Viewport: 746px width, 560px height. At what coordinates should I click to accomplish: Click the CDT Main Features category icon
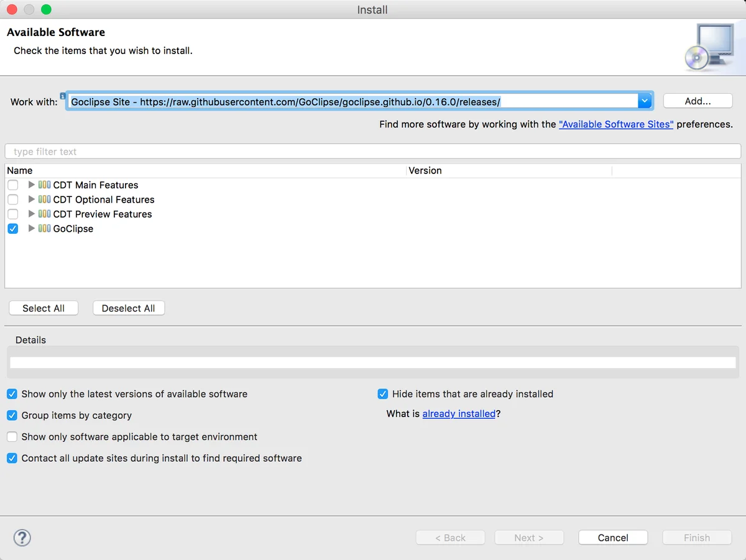coord(45,185)
